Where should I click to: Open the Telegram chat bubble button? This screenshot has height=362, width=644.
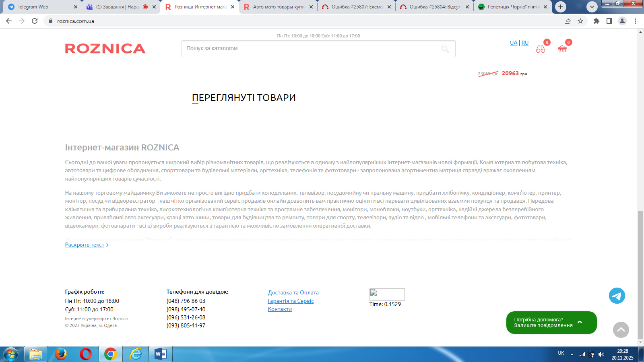[617, 296]
